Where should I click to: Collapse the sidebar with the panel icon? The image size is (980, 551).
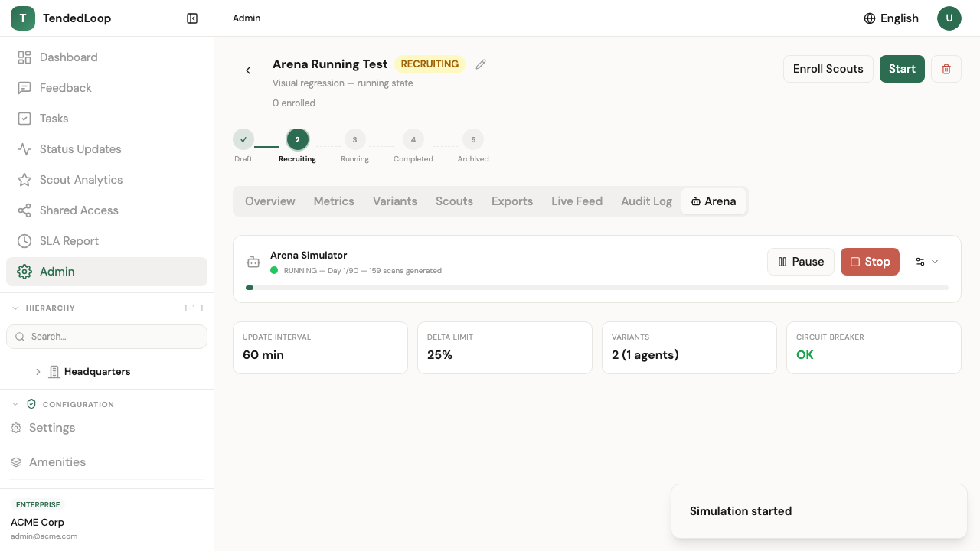[192, 18]
